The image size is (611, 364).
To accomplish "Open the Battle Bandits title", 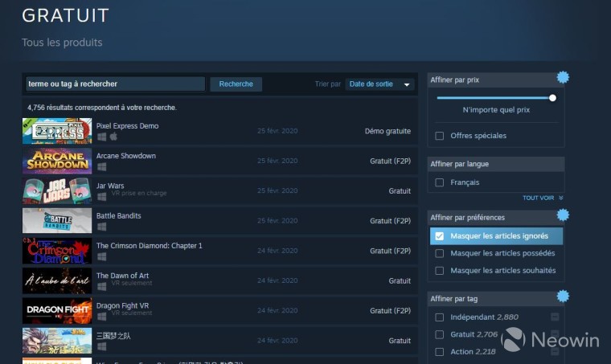I will [x=118, y=215].
